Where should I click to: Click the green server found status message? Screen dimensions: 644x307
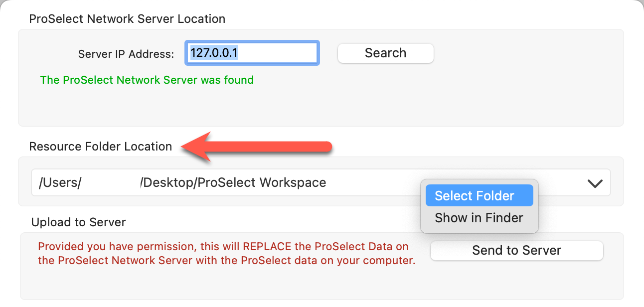click(147, 80)
